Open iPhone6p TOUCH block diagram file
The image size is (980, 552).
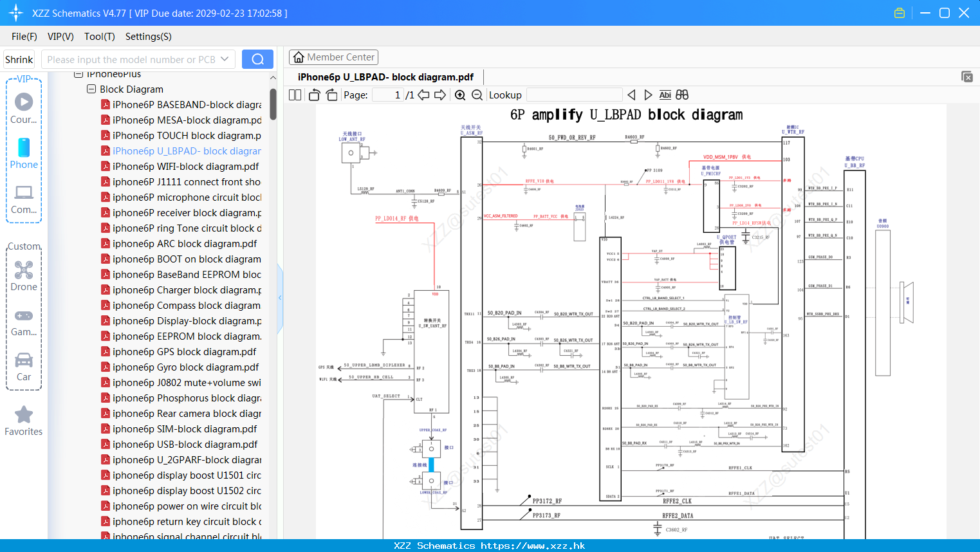[x=181, y=136]
